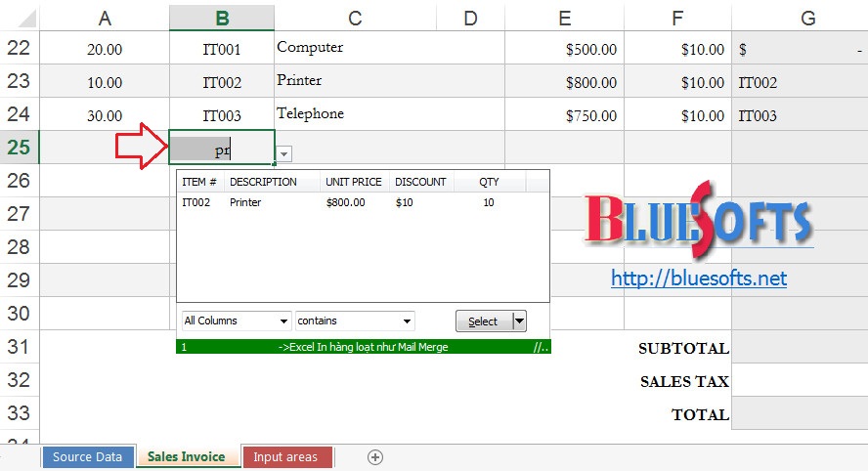
Task: Select row 30 header
Action: [x=19, y=314]
